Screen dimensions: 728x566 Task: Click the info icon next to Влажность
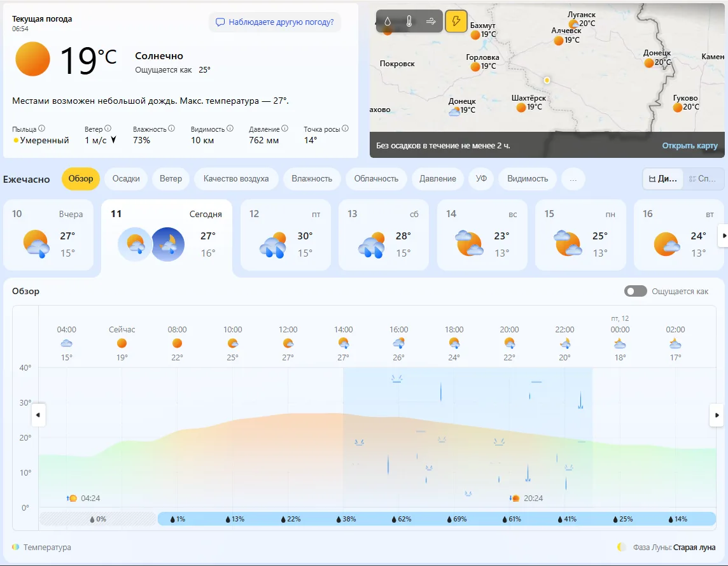click(171, 128)
